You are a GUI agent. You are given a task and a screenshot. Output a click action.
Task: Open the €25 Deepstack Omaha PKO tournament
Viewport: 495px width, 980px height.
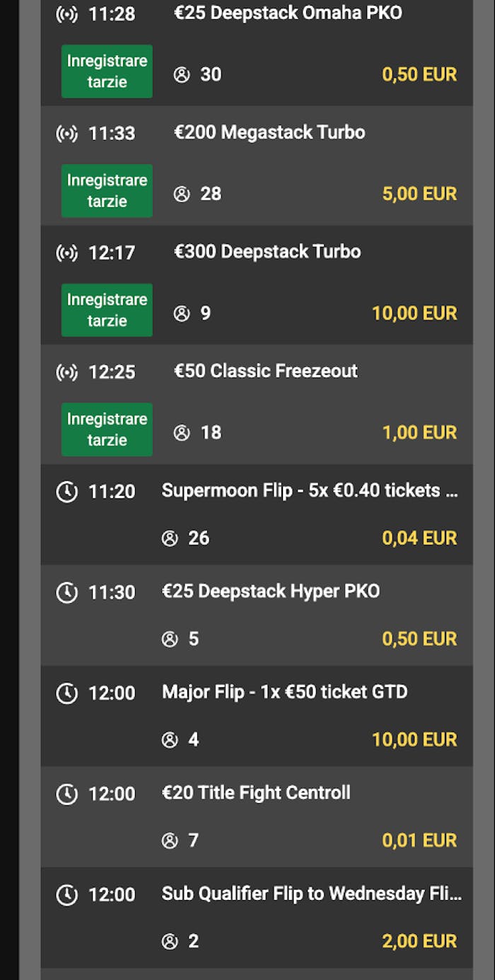[x=288, y=13]
